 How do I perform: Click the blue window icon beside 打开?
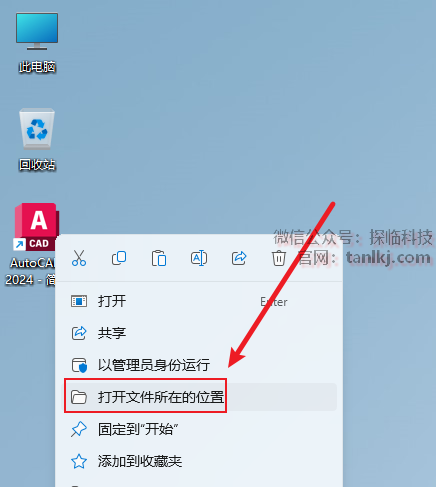pos(79,301)
